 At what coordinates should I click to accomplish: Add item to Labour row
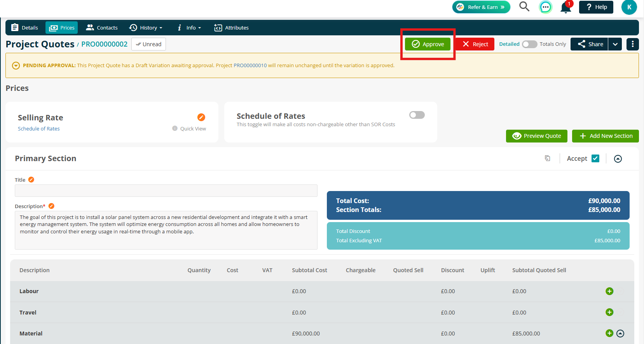[609, 291]
